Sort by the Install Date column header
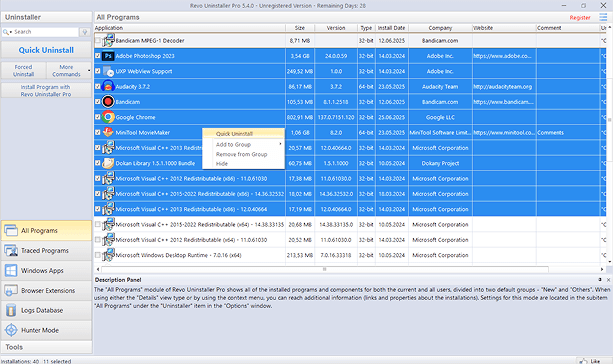 [391, 28]
